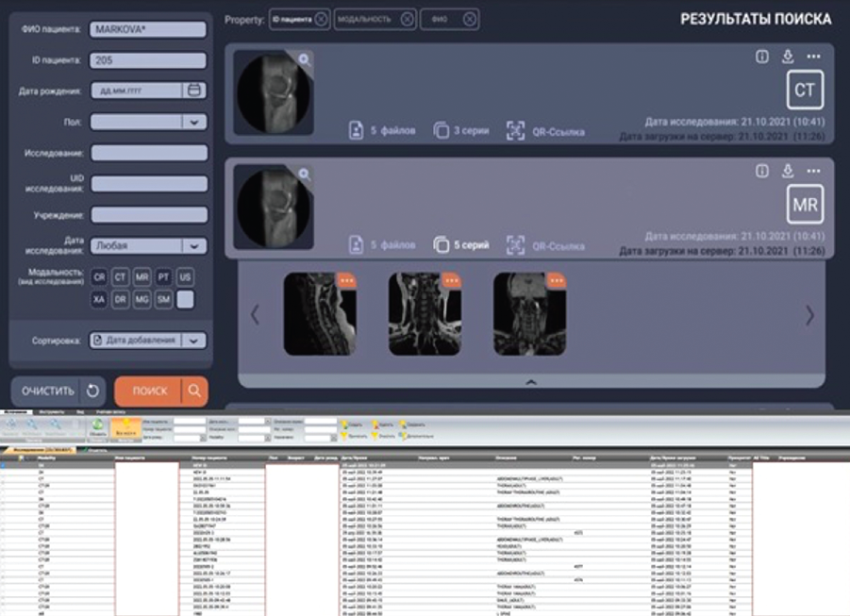The image size is (850, 616).
Task: Click the green refresh icon in the lower window
Action: (97, 426)
